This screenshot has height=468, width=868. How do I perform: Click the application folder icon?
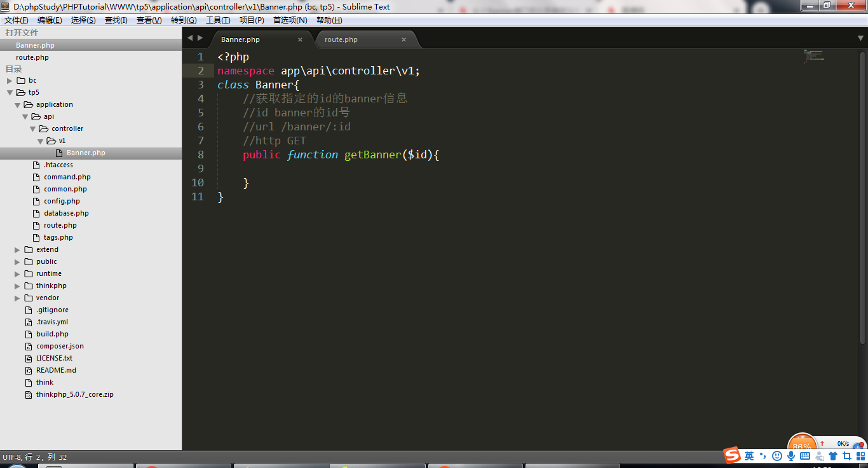[29, 104]
